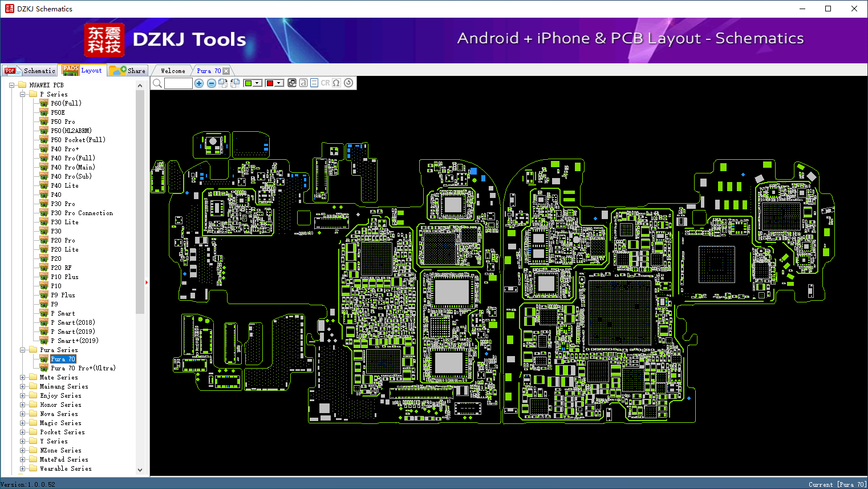868x489 pixels.
Task: Select P30 Pro Connection in the tree
Action: point(82,213)
